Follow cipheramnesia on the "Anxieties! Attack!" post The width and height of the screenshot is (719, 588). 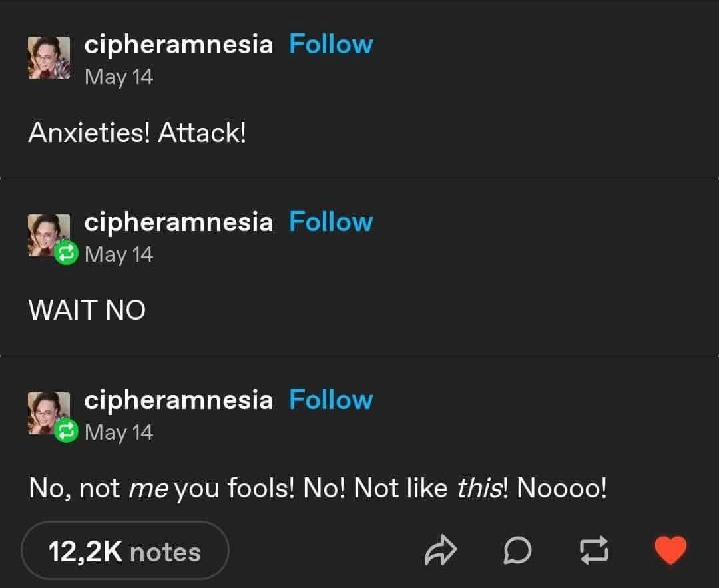pos(331,45)
